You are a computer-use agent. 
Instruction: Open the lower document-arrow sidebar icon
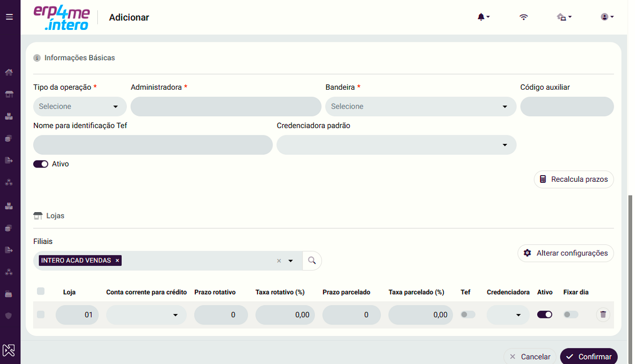(x=9, y=250)
